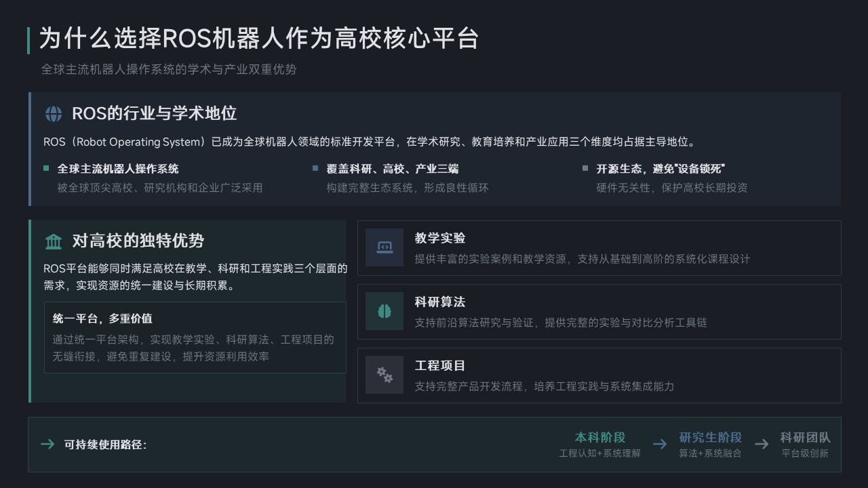Screen dimensions: 868x488
Task: Click the university building icon
Action: click(x=54, y=241)
